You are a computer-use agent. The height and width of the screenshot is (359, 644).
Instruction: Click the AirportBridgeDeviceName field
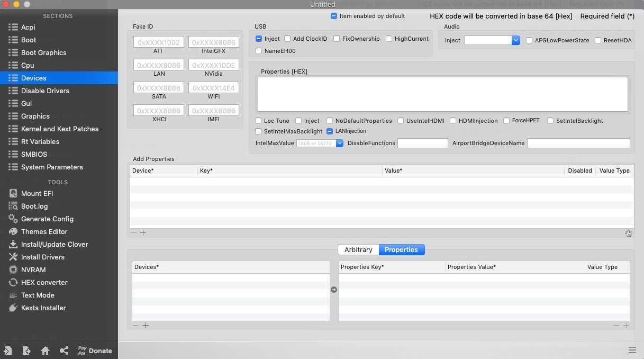pyautogui.click(x=578, y=143)
